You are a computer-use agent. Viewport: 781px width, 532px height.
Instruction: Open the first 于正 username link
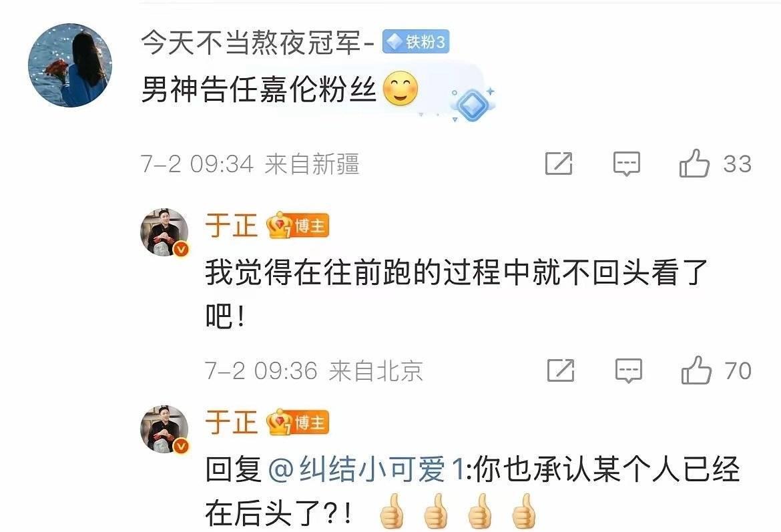click(x=231, y=226)
